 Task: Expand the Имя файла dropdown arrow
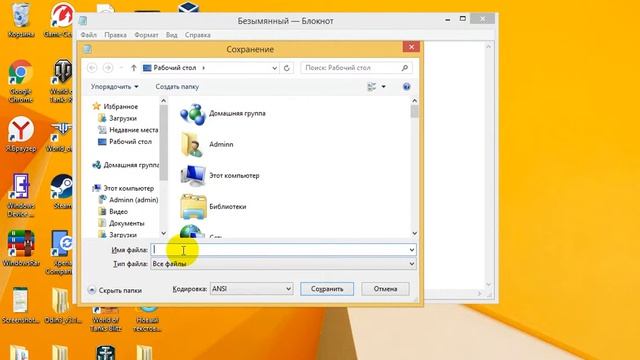(x=411, y=250)
